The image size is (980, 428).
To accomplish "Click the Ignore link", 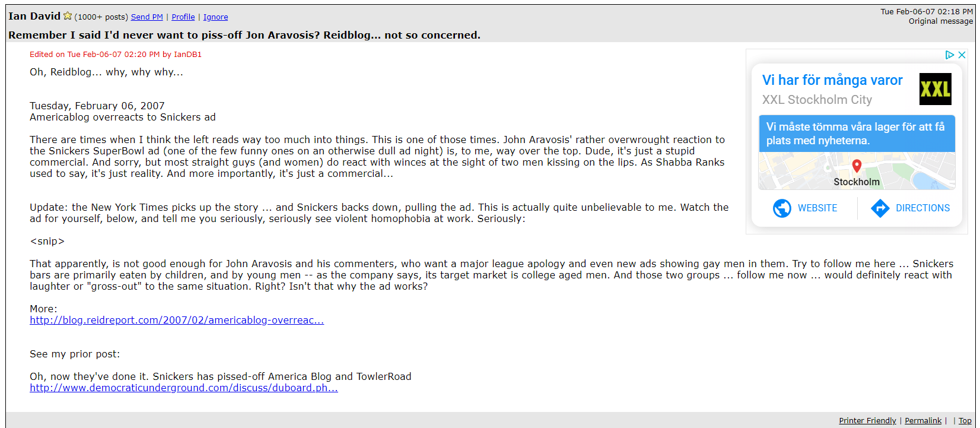I will click(x=216, y=17).
